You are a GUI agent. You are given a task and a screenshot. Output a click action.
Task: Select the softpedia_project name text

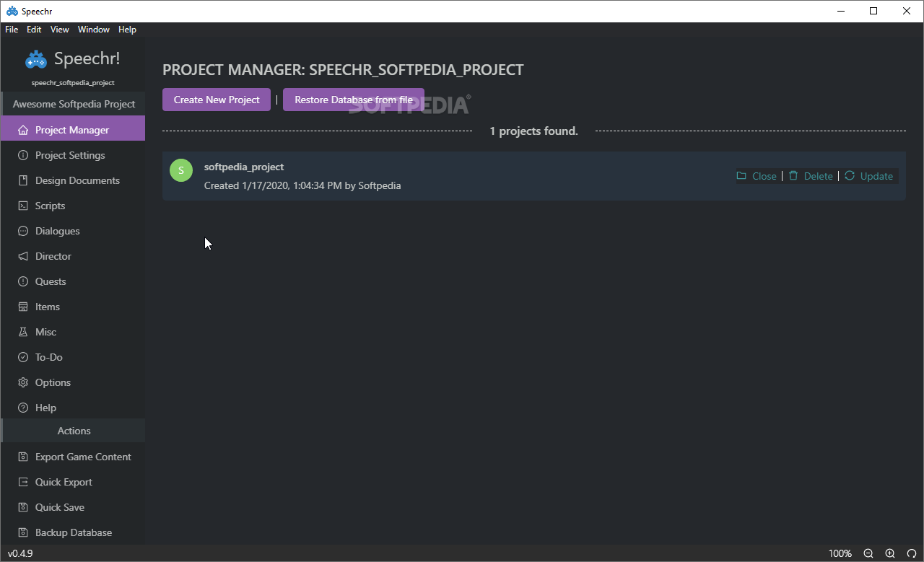click(244, 167)
